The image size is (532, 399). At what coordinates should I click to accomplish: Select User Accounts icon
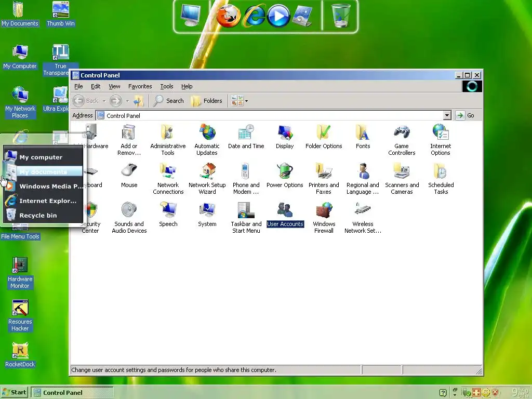285,215
